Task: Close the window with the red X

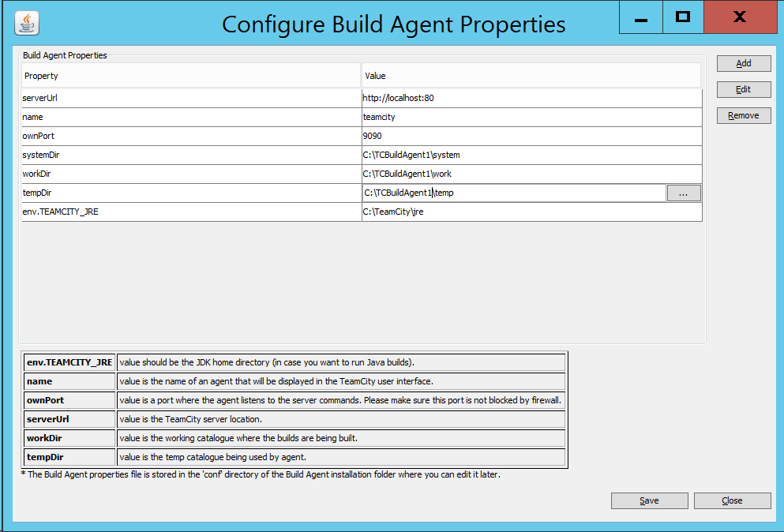Action: click(x=740, y=17)
